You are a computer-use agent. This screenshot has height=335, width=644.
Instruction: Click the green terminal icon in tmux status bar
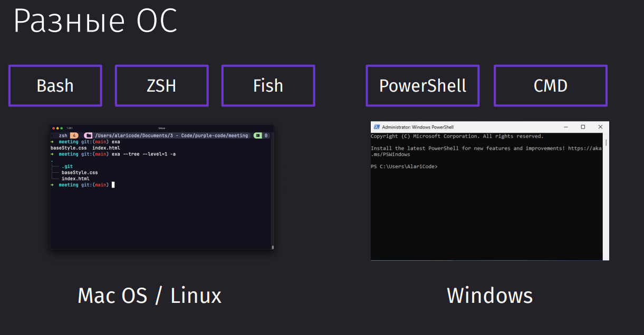pyautogui.click(x=258, y=135)
